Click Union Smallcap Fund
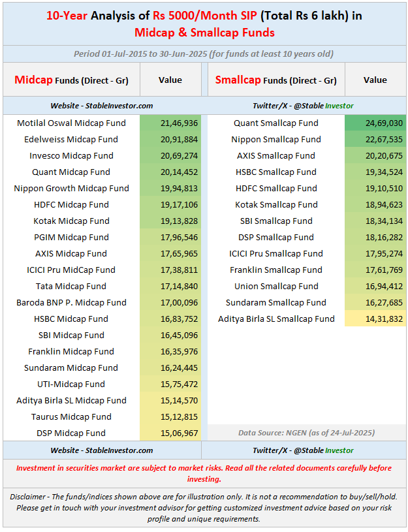The height and width of the screenshot is (532, 408). coord(276,286)
